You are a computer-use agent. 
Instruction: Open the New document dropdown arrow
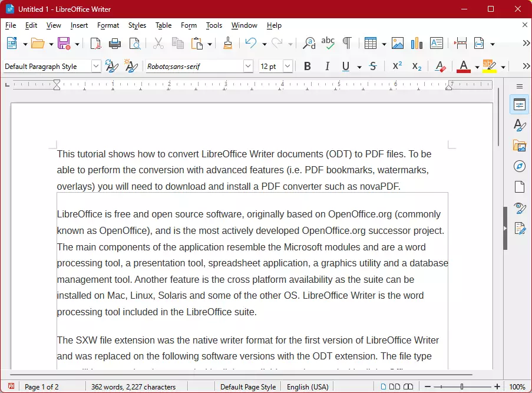pyautogui.click(x=25, y=44)
